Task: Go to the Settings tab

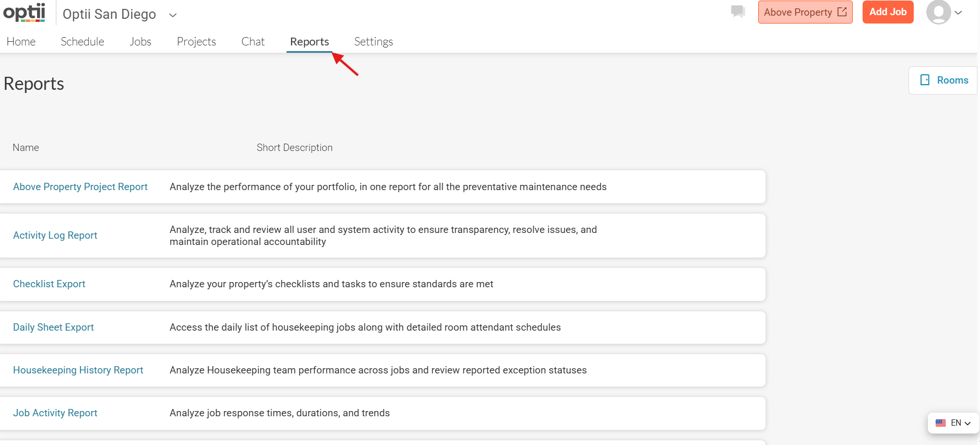Action: pyautogui.click(x=374, y=41)
